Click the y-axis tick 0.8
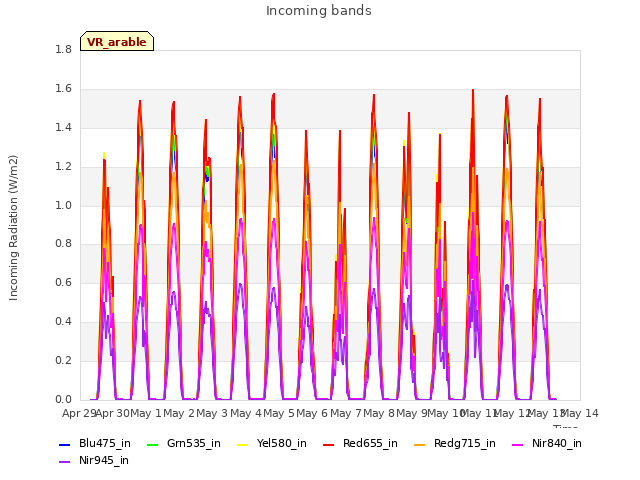The image size is (640, 480). pos(63,244)
